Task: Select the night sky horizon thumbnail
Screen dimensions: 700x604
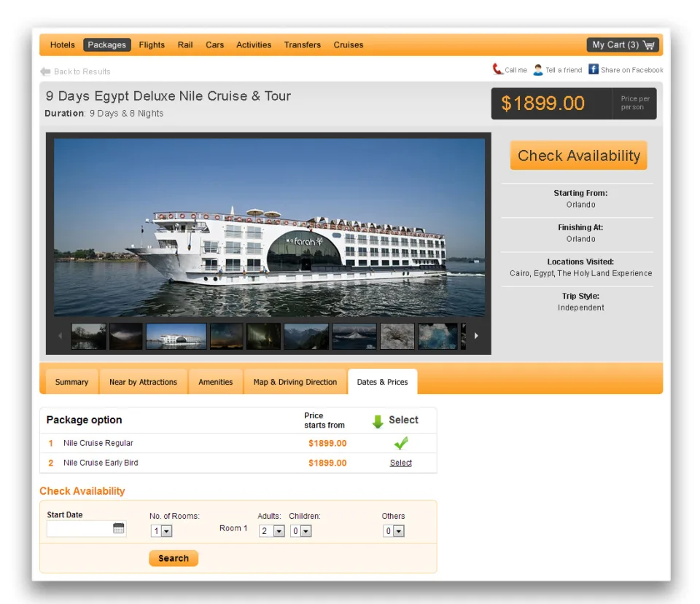Action: 226,336
